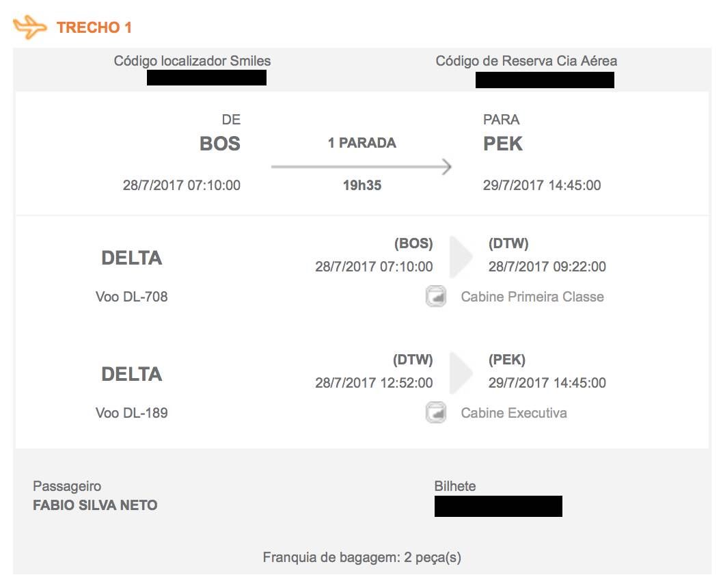Click the seat icon next to Cabine Executiva

[436, 412]
